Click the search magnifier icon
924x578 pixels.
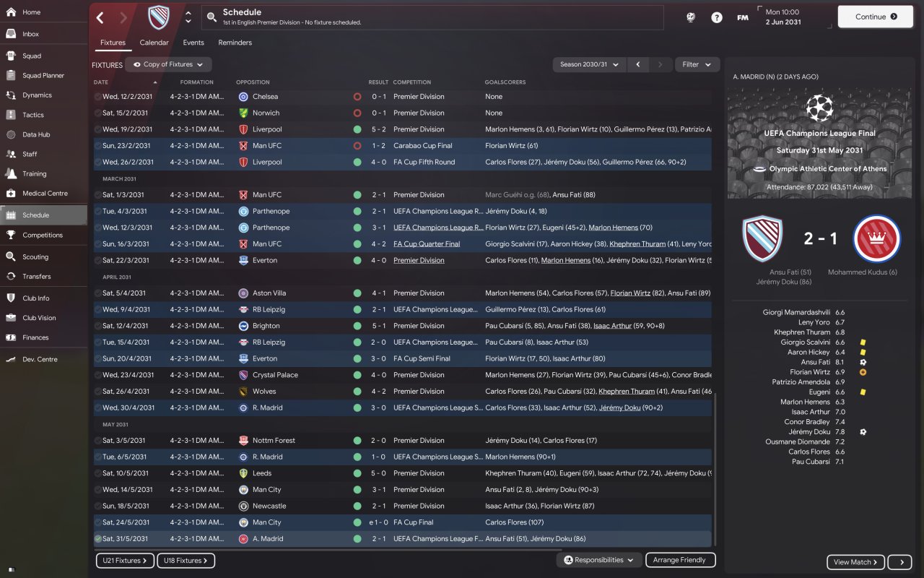211,17
